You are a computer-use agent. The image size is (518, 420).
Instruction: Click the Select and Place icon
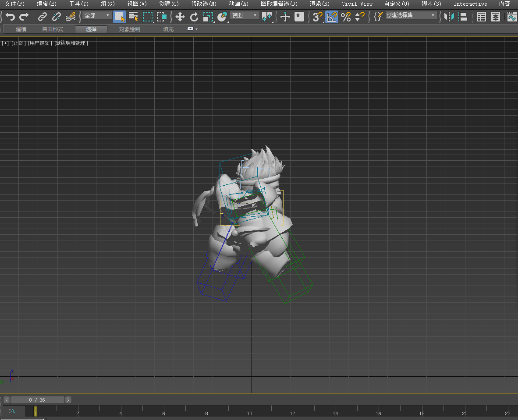pyautogui.click(x=222, y=17)
